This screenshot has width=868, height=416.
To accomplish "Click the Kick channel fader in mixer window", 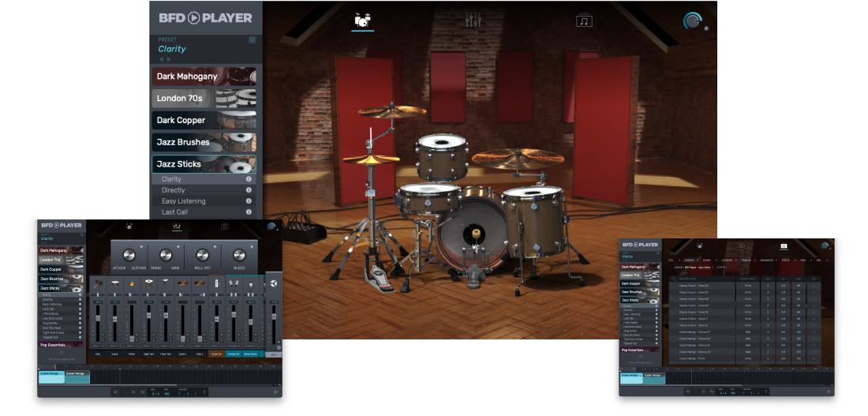I will (98, 318).
